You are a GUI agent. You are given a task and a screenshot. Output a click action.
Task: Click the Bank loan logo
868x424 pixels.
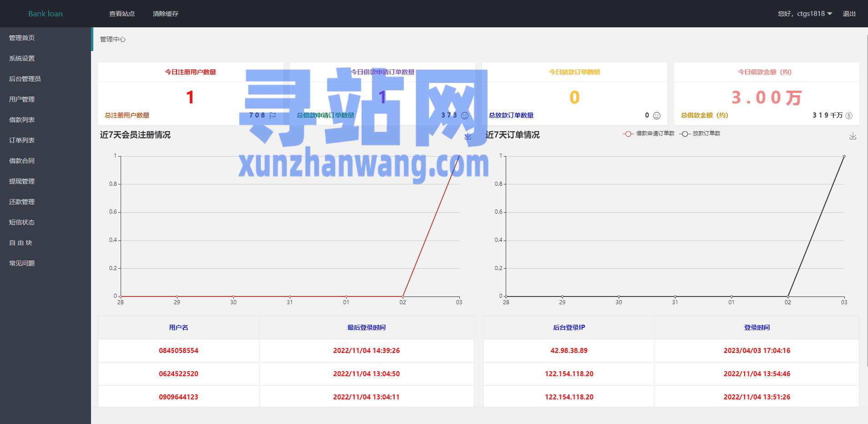pos(46,14)
